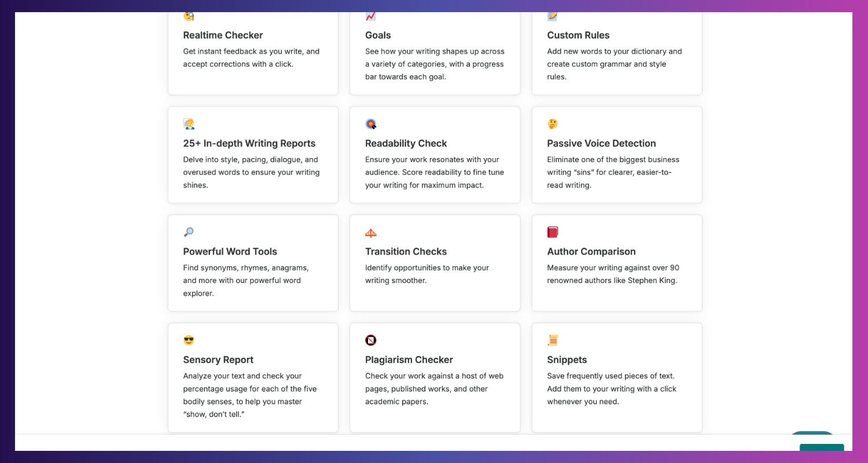Viewport: 868px width, 463px height.
Task: Click the text 'Delve into style, pacing, dialogue'
Action: point(243,160)
